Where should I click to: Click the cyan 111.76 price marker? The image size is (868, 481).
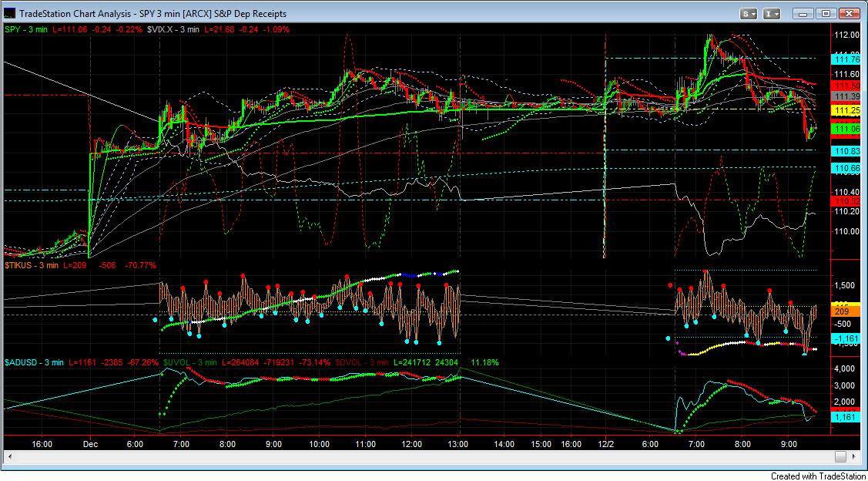pos(846,59)
